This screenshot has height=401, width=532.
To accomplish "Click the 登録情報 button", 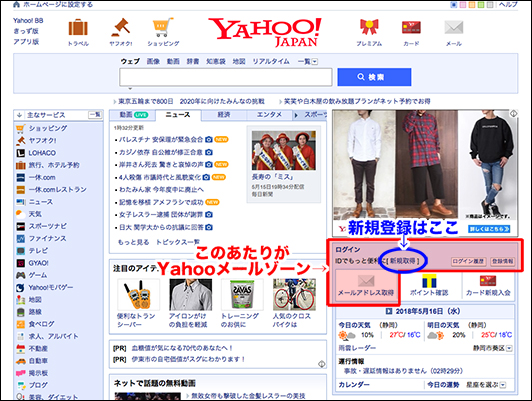I will coord(502,261).
